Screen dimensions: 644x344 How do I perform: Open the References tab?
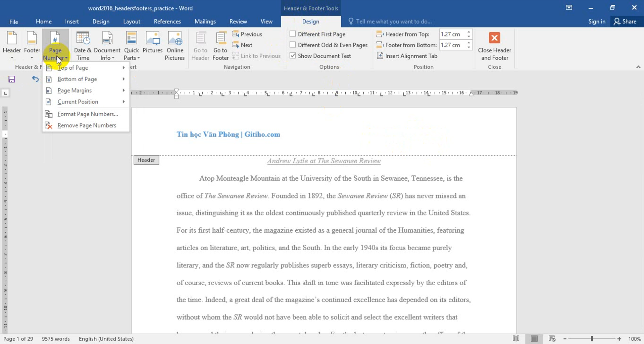click(x=167, y=21)
